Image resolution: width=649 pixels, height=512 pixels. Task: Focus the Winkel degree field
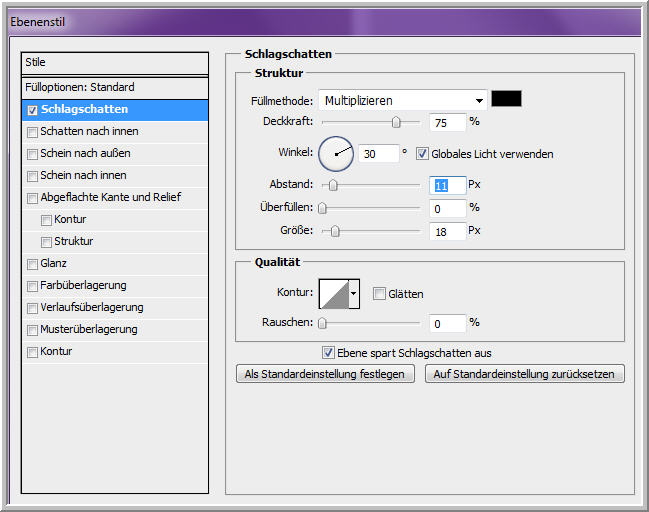pyautogui.click(x=379, y=154)
